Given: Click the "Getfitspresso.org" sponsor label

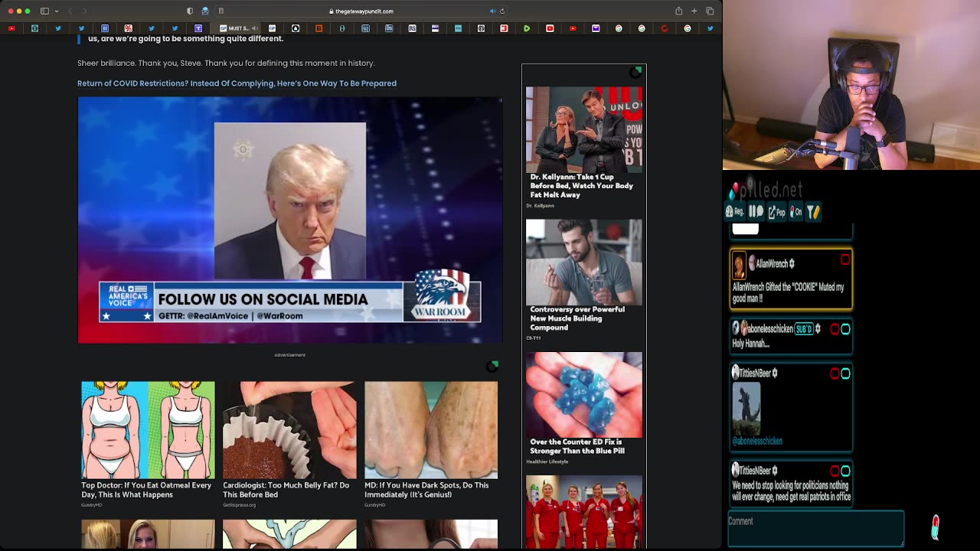Looking at the screenshot, I should [x=239, y=505].
